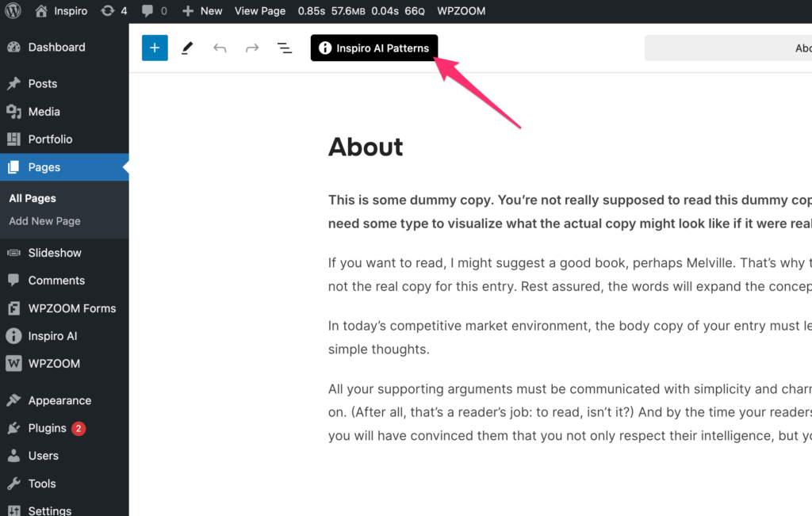Open the New content menu
This screenshot has width=812, height=516.
[x=202, y=11]
